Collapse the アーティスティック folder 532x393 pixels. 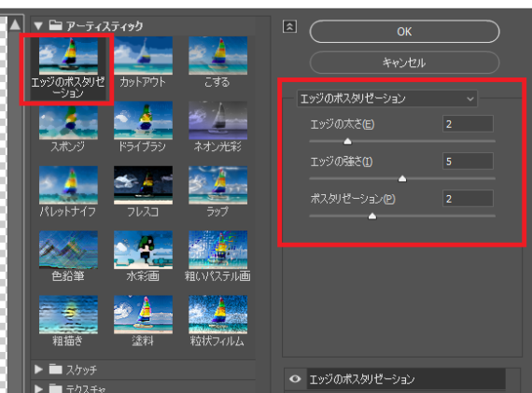pyautogui.click(x=38, y=26)
